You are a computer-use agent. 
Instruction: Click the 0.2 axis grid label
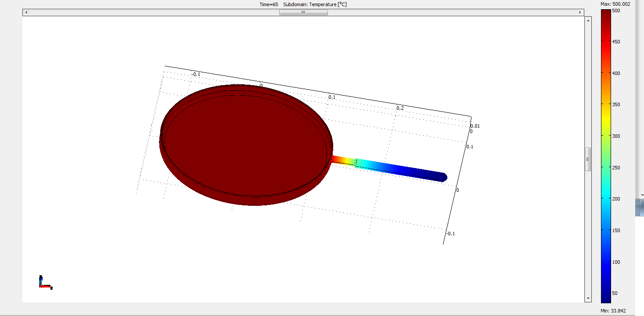(400, 108)
